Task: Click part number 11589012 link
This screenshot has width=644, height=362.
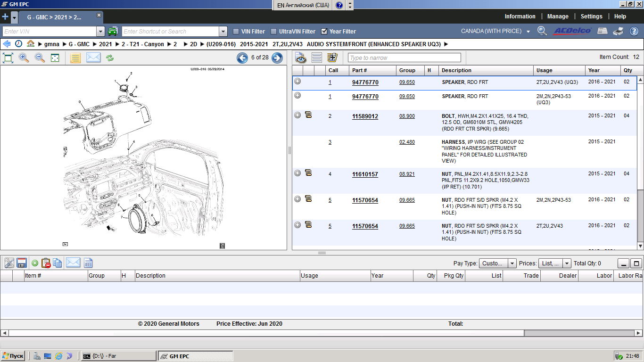Action: pyautogui.click(x=365, y=116)
